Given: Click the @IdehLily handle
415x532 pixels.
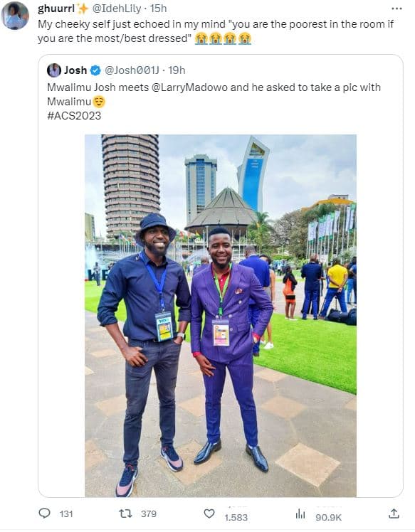Looking at the screenshot, I should [x=117, y=9].
